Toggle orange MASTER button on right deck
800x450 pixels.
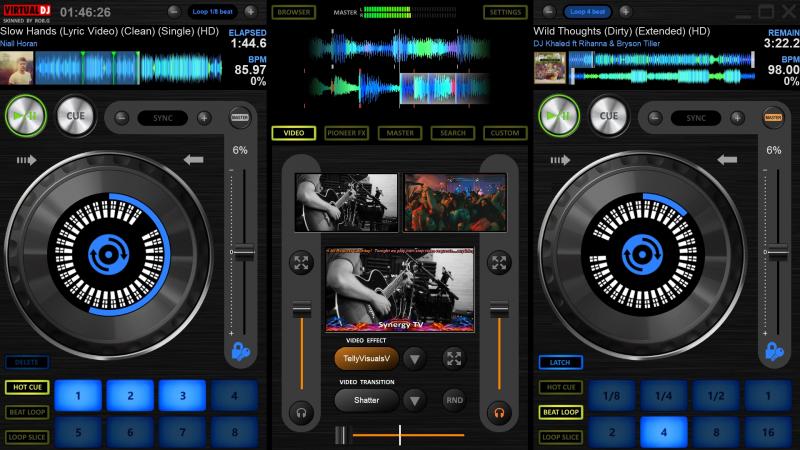(773, 117)
